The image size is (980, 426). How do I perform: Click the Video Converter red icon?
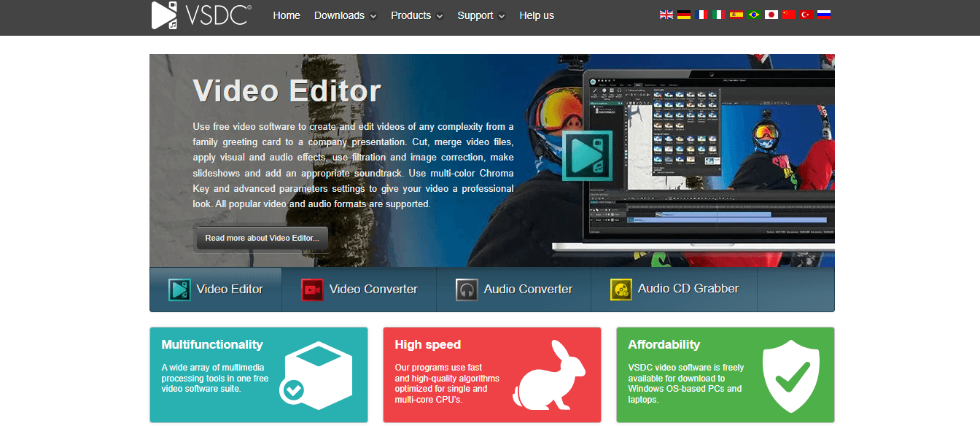pyautogui.click(x=312, y=289)
